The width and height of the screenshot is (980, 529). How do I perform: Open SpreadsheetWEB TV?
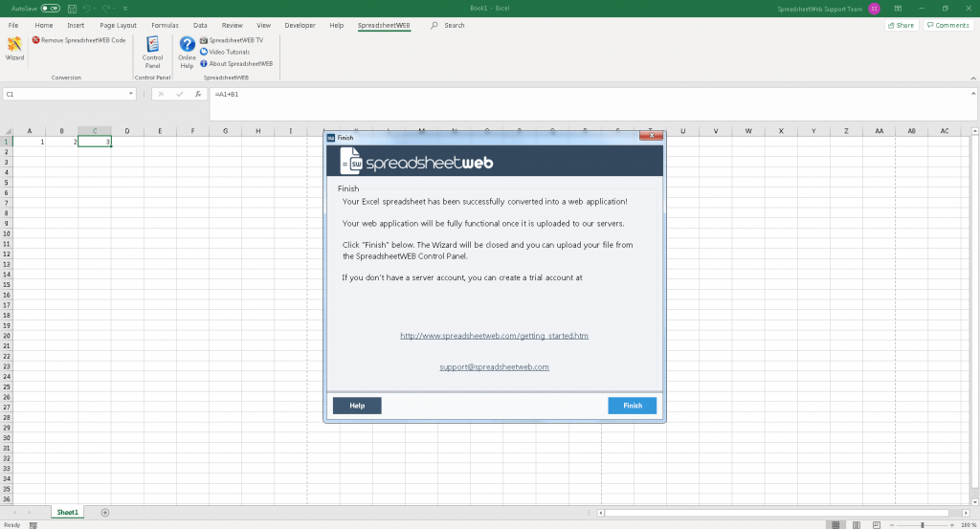pyautogui.click(x=232, y=40)
